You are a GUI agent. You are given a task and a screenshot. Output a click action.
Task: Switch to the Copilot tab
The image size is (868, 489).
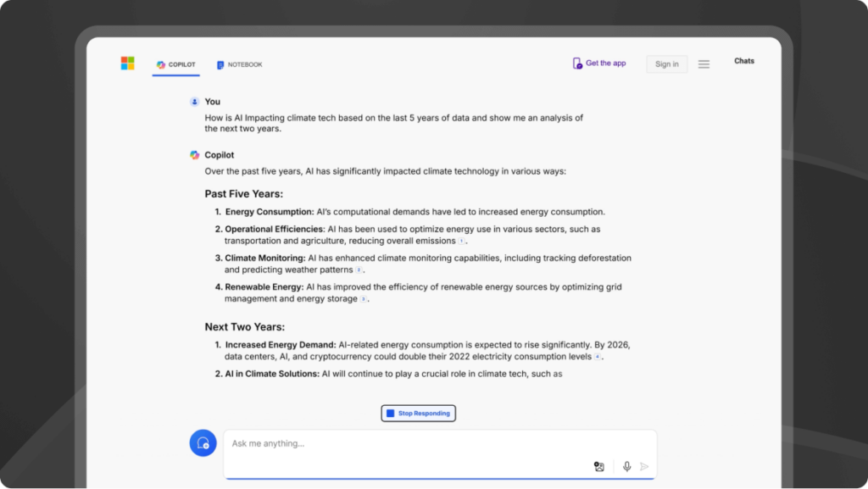(x=176, y=64)
